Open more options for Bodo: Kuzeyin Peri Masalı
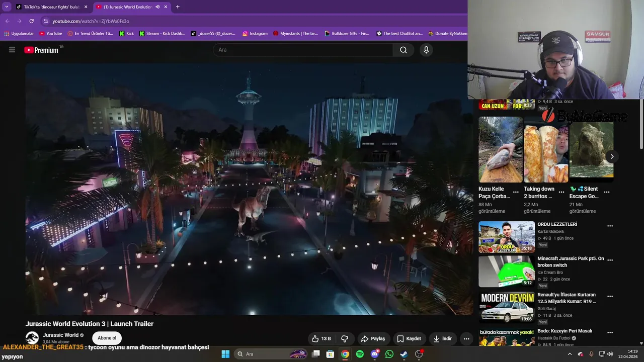Image resolution: width=644 pixels, height=362 pixels. 610,333
